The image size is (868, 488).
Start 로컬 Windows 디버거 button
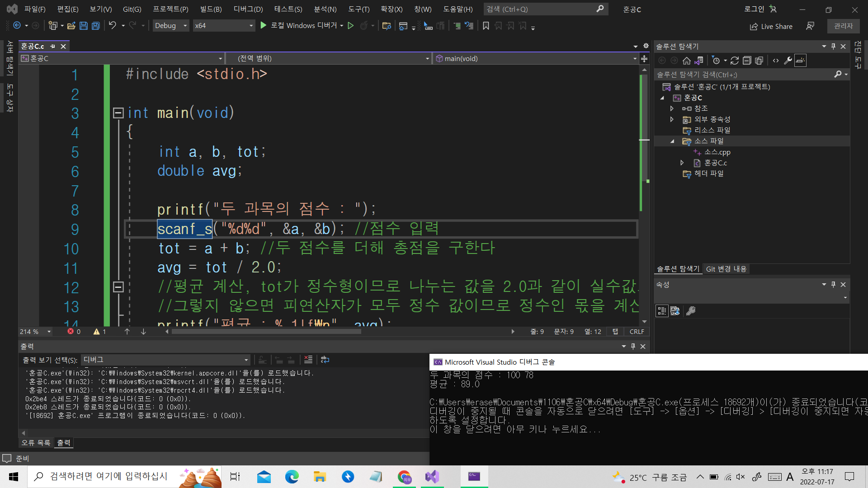pos(299,26)
